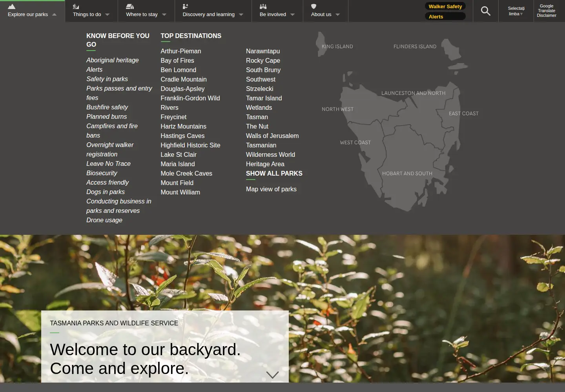Select Maria Island destination
This screenshot has width=565, height=392.
pyautogui.click(x=178, y=164)
